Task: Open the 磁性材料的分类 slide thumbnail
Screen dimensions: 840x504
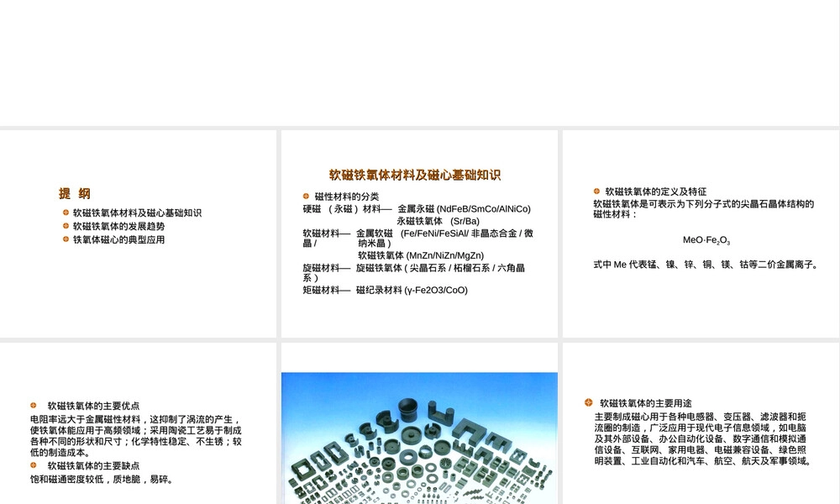Action: [x=419, y=234]
